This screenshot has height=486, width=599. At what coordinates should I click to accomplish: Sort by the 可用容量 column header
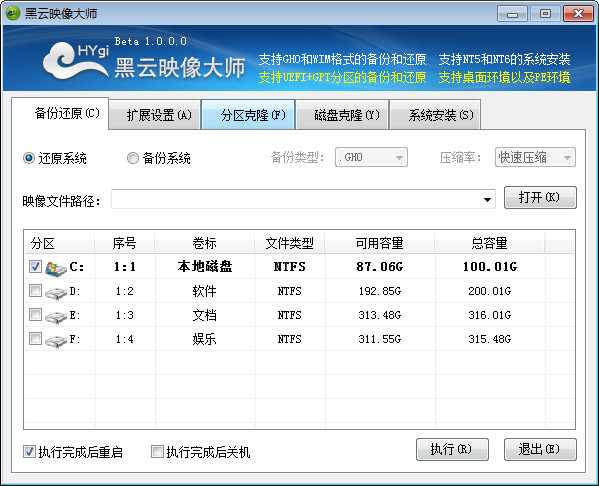(379, 243)
